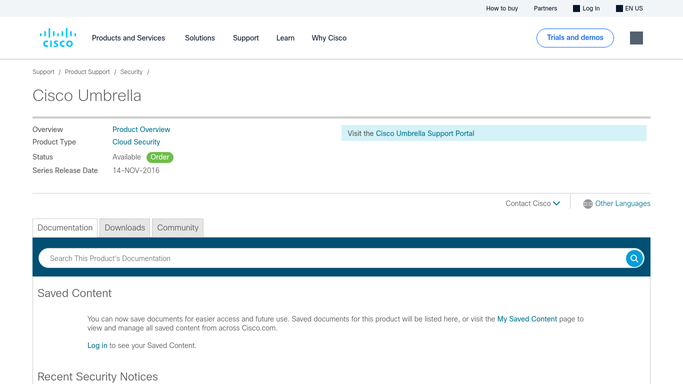Click the Trials and demos button

coord(575,38)
